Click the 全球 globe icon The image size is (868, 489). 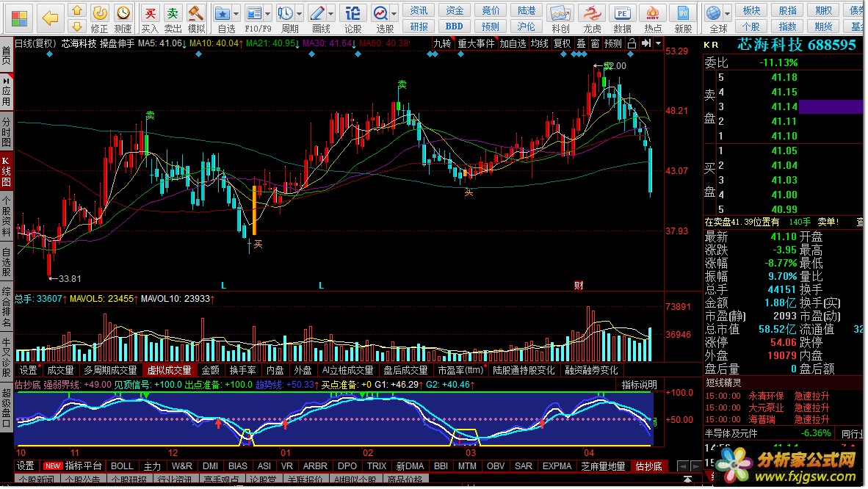point(714,12)
